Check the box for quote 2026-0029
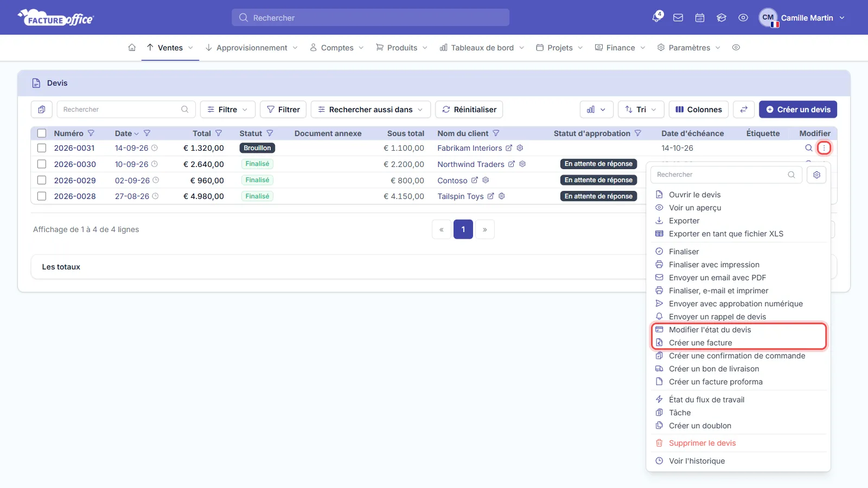This screenshot has width=868, height=488. click(42, 180)
